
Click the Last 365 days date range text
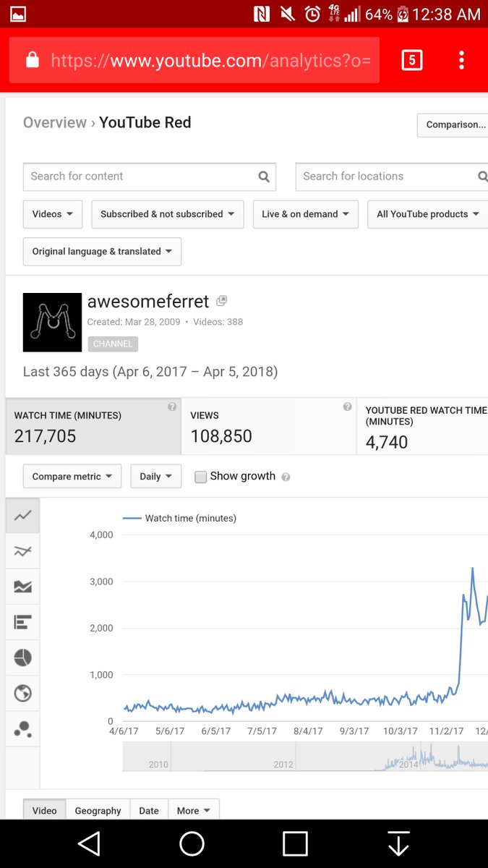150,372
